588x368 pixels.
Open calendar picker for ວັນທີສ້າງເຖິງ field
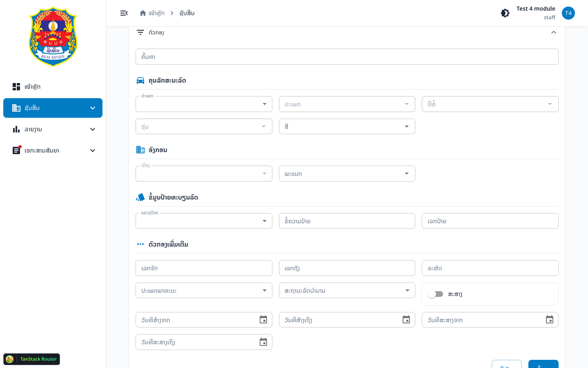click(x=406, y=320)
